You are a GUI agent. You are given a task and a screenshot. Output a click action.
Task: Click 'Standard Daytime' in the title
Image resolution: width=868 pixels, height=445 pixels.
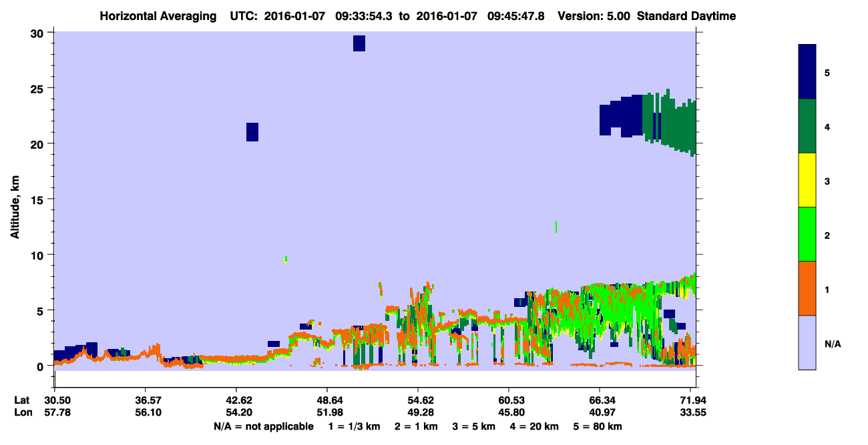[x=686, y=16]
